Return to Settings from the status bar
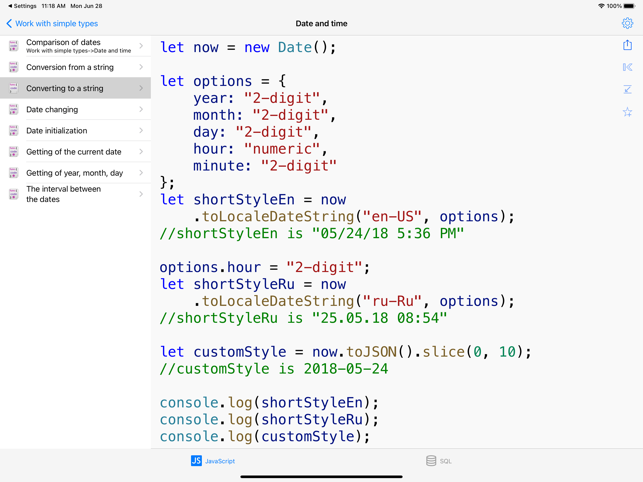 coord(20,6)
